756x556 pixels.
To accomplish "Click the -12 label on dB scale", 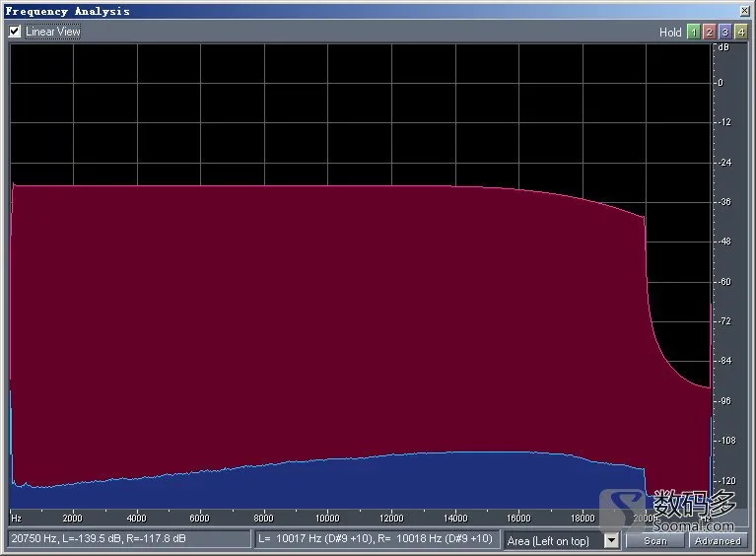I will tap(724, 122).
